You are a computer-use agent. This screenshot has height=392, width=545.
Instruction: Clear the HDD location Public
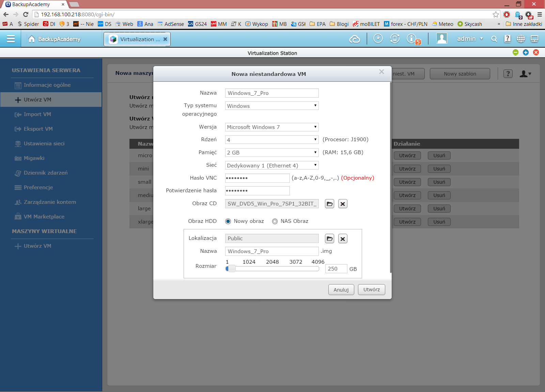click(343, 239)
